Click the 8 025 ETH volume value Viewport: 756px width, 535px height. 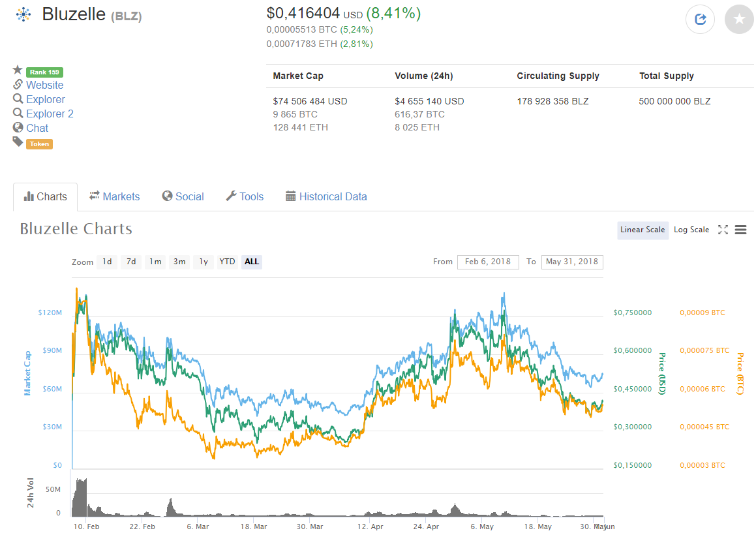[417, 127]
